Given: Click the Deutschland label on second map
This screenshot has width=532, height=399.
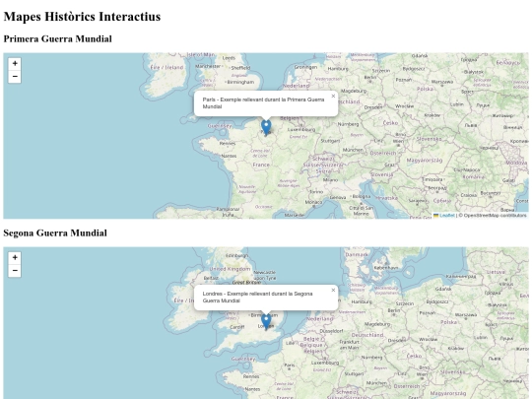Looking at the screenshot, I should coord(367,335).
